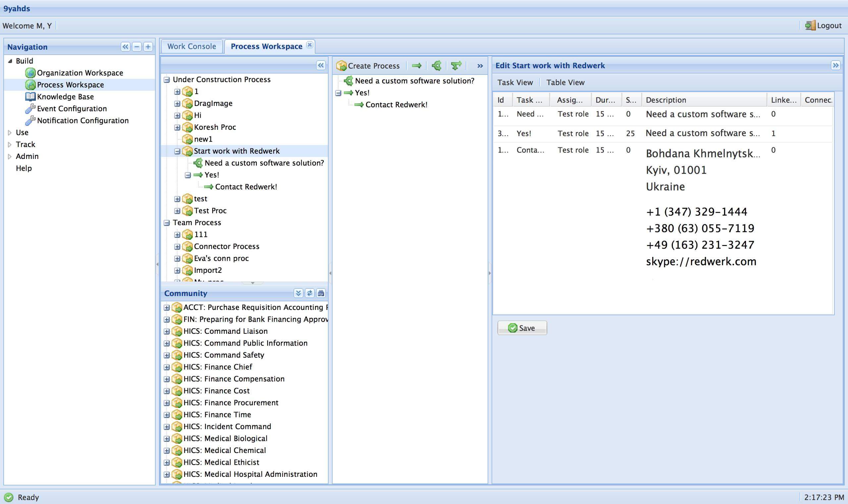Viewport: 848px width, 504px height.
Task: Click the binoculars search icon in Community header
Action: tap(321, 293)
